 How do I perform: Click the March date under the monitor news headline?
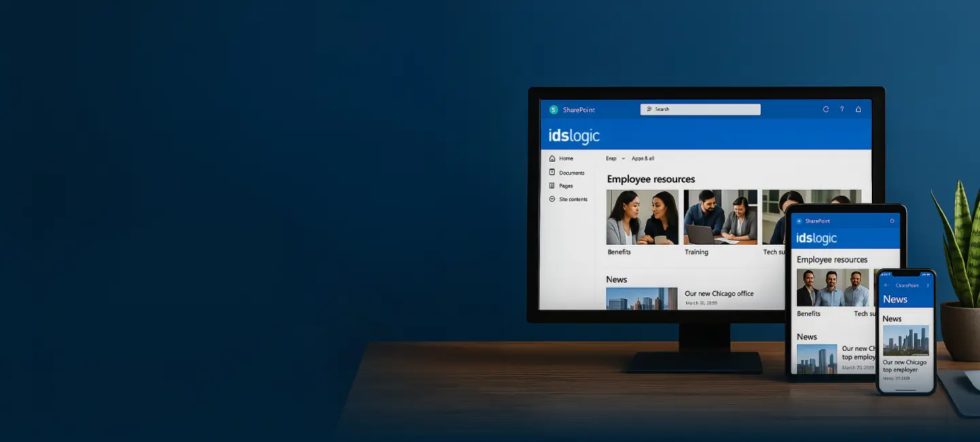click(x=700, y=303)
